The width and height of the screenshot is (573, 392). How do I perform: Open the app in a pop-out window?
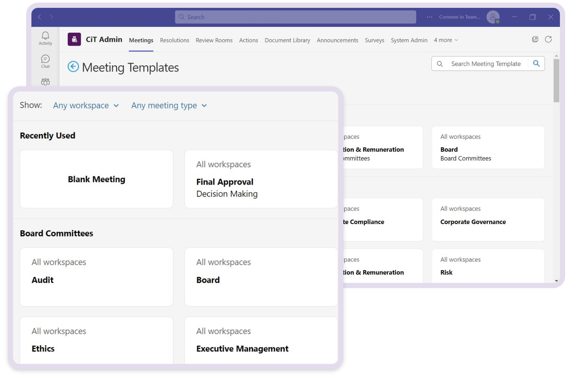click(535, 39)
